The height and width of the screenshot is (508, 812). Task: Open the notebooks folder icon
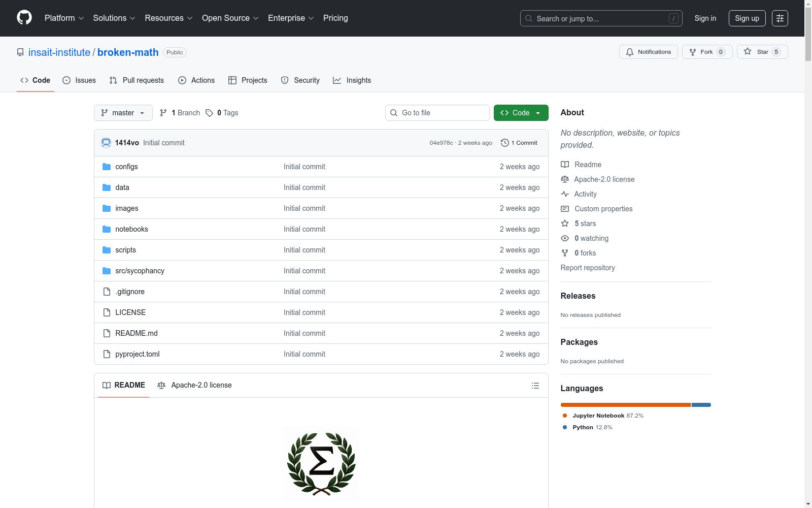107,229
